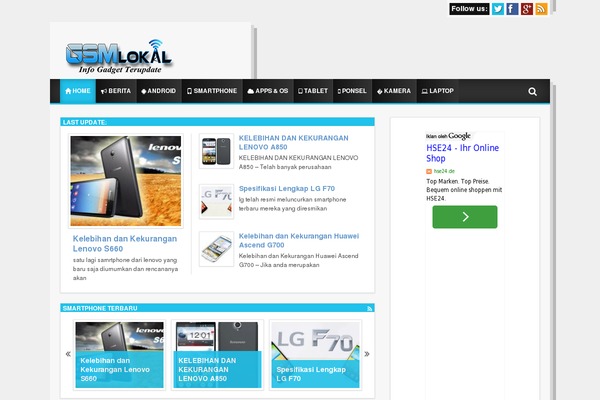Image resolution: width=600 pixels, height=400 pixels.
Task: Click the green arrow button in ad
Action: 465,217
